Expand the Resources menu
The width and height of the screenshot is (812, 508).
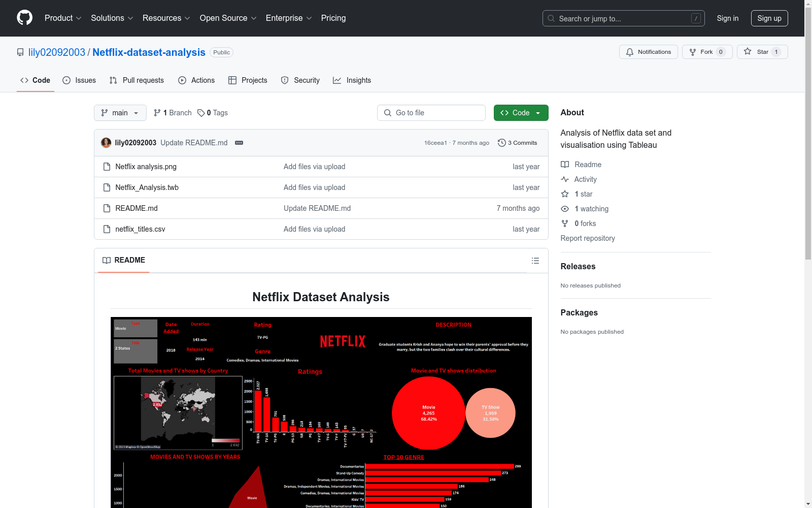[x=166, y=18]
